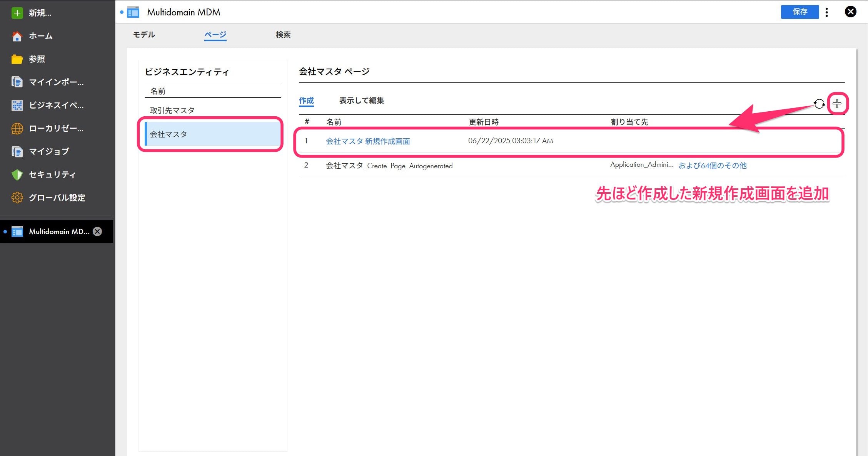Click the plus add page icon
The image size is (868, 456).
pyautogui.click(x=837, y=104)
